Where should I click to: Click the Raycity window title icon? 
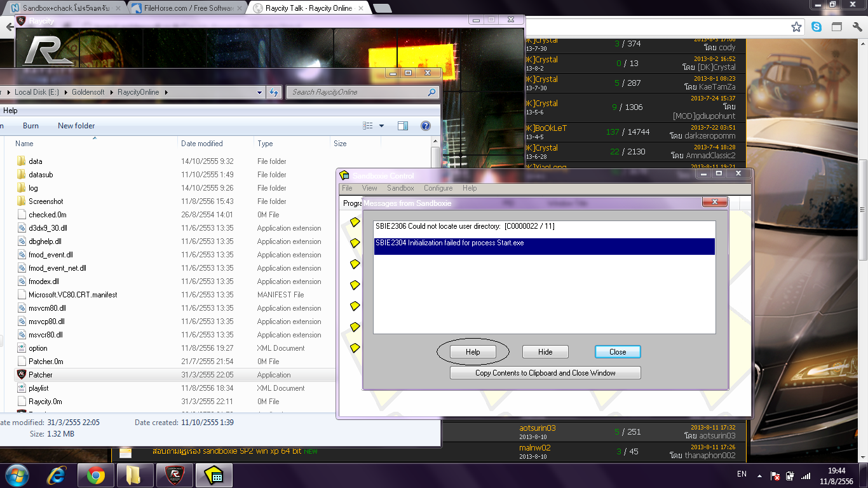21,20
